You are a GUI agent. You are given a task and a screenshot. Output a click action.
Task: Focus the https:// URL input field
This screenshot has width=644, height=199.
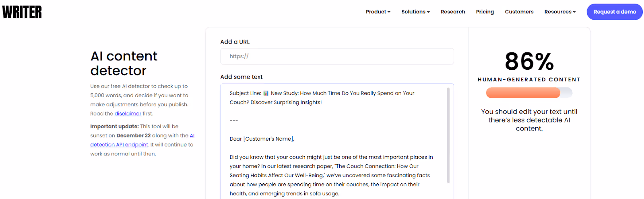coord(337,56)
